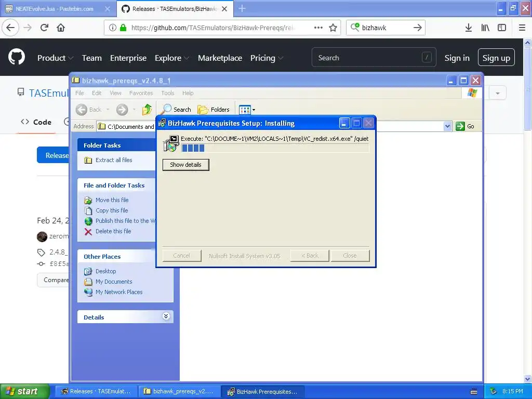Screen dimensions: 532x399
Task: Click Explorer Forward arrow button
Action: [x=122, y=109]
